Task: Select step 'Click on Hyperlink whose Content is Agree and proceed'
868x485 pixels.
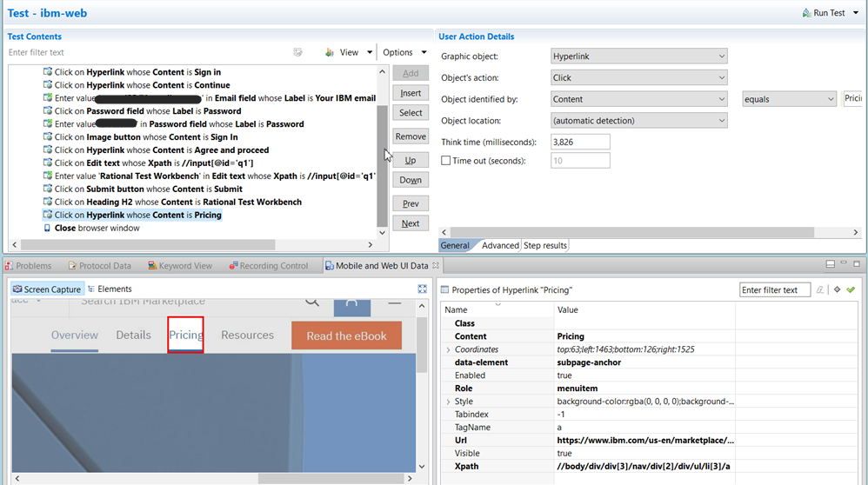Action: tap(162, 149)
